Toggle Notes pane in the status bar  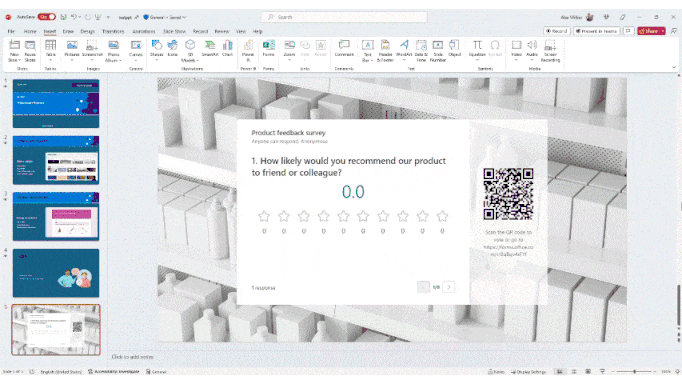pyautogui.click(x=496, y=372)
